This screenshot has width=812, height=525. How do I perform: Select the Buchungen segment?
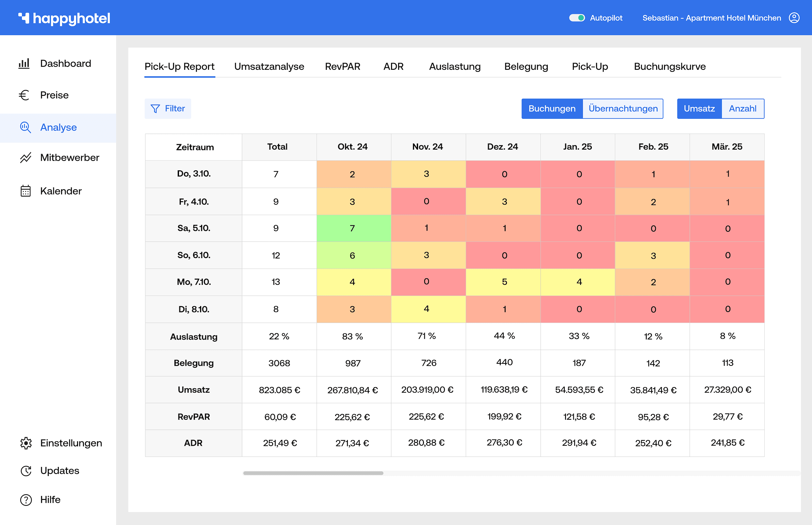tap(552, 108)
